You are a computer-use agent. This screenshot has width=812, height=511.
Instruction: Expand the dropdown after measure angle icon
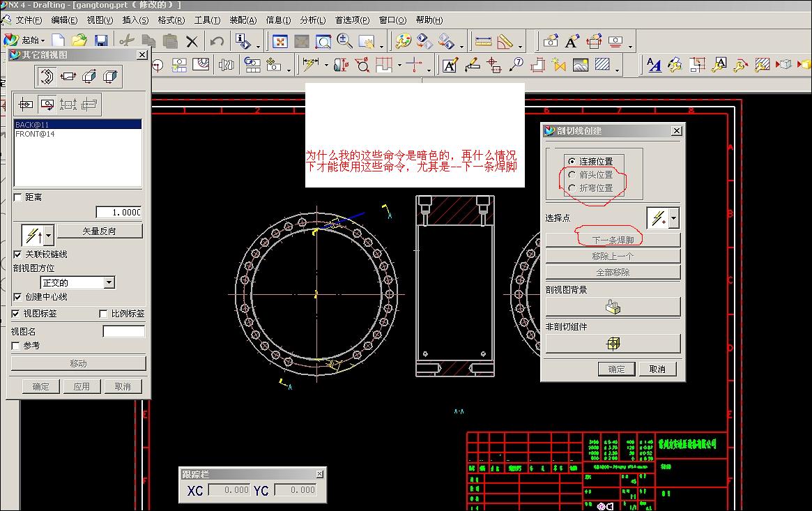[x=521, y=47]
